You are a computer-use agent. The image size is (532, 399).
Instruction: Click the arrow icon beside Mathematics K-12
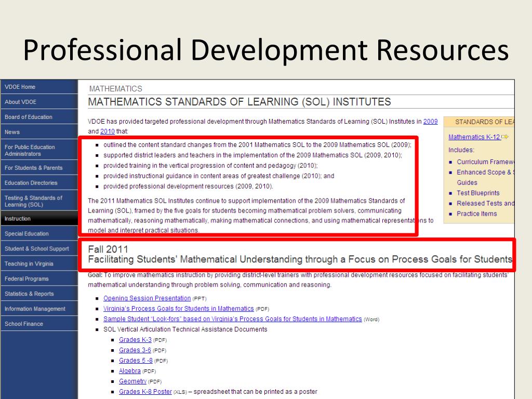(x=505, y=137)
